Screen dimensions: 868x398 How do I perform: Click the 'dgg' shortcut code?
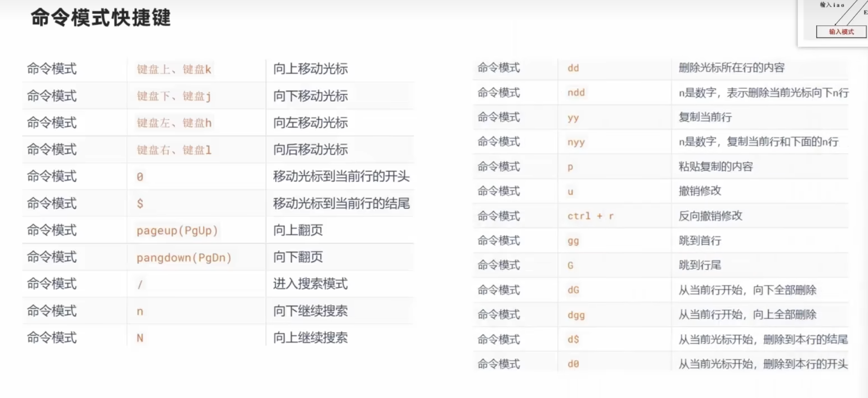[x=576, y=315]
